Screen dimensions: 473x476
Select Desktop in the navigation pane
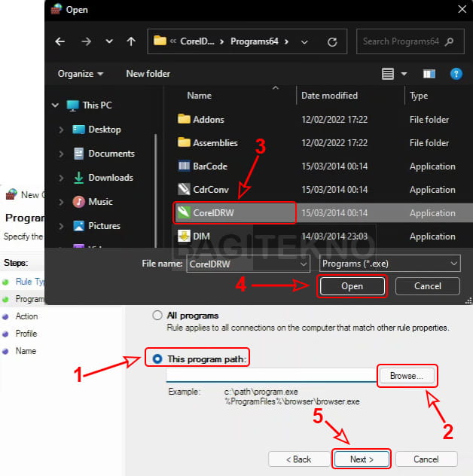click(97, 130)
